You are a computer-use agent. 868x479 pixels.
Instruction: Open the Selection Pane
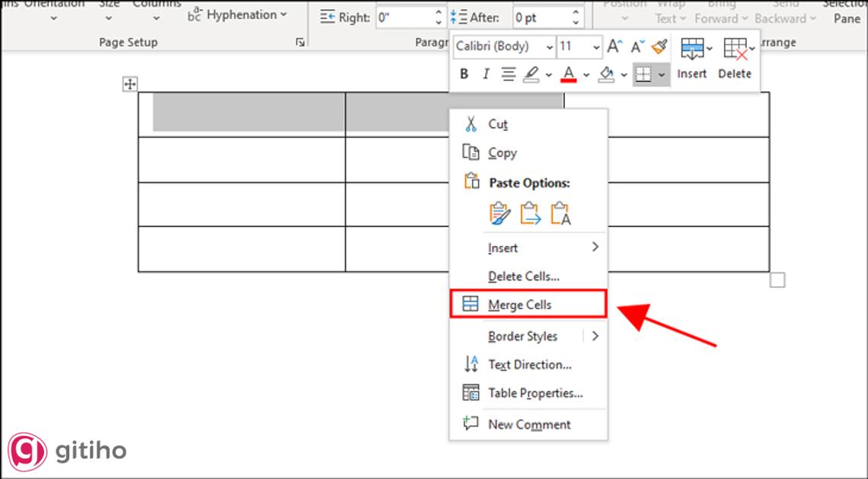847,11
